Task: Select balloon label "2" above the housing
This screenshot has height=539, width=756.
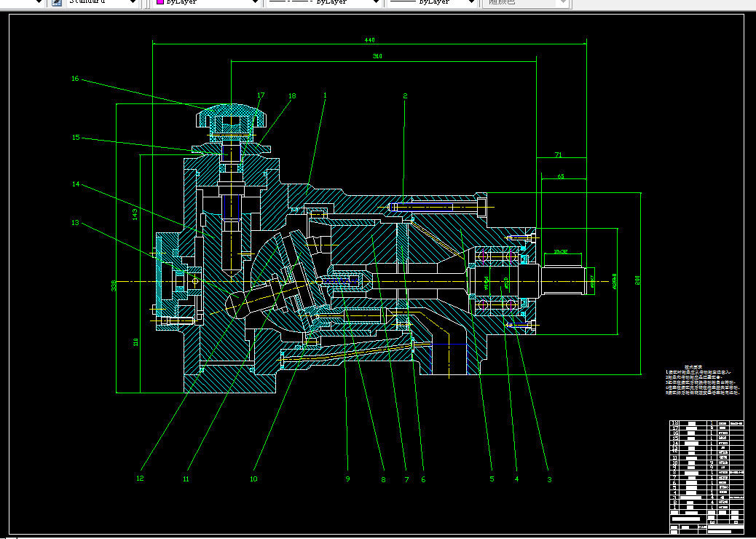Action: tap(405, 96)
